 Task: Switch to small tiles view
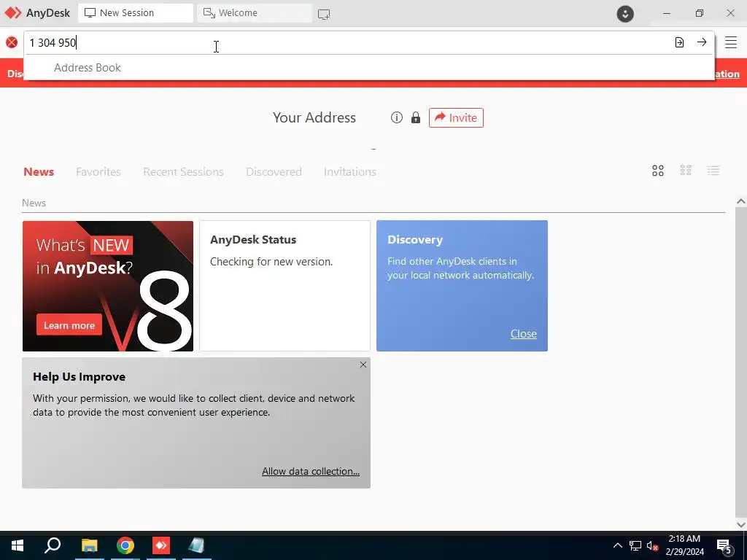[686, 171]
